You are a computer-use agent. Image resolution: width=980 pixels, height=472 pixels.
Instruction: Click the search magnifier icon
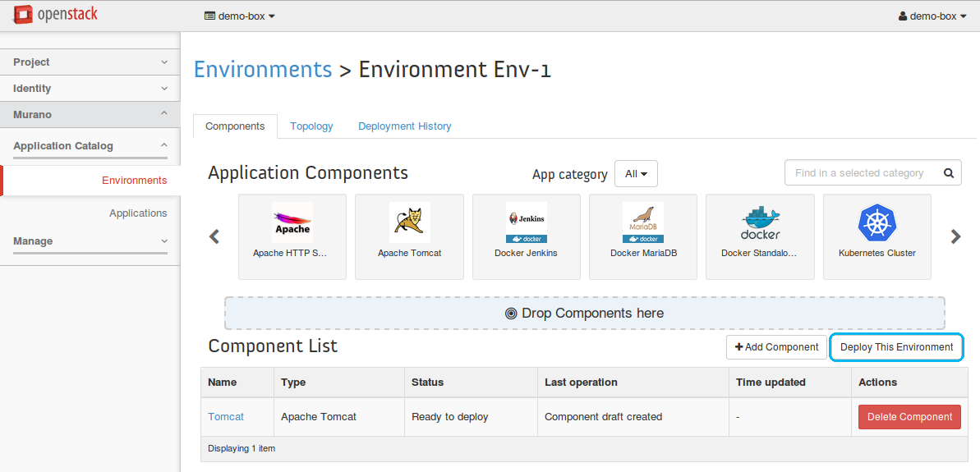click(x=948, y=173)
